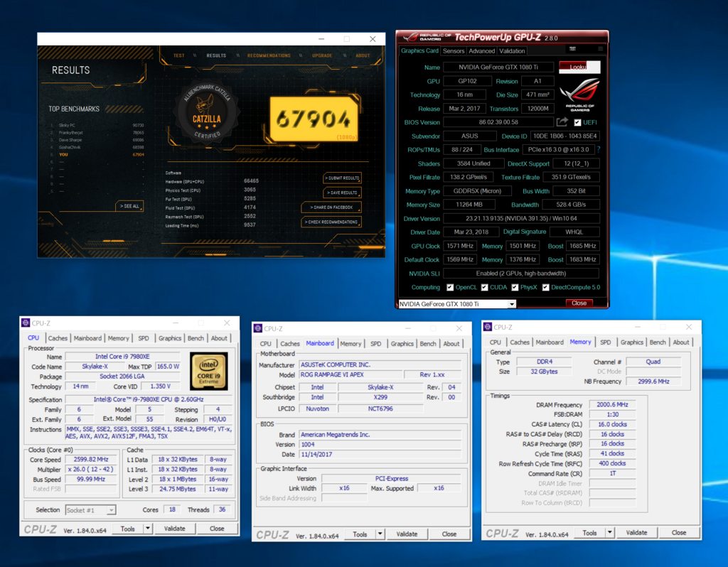Open Caches tab in CPU-Z CPU window
728x567 pixels.
(58, 338)
